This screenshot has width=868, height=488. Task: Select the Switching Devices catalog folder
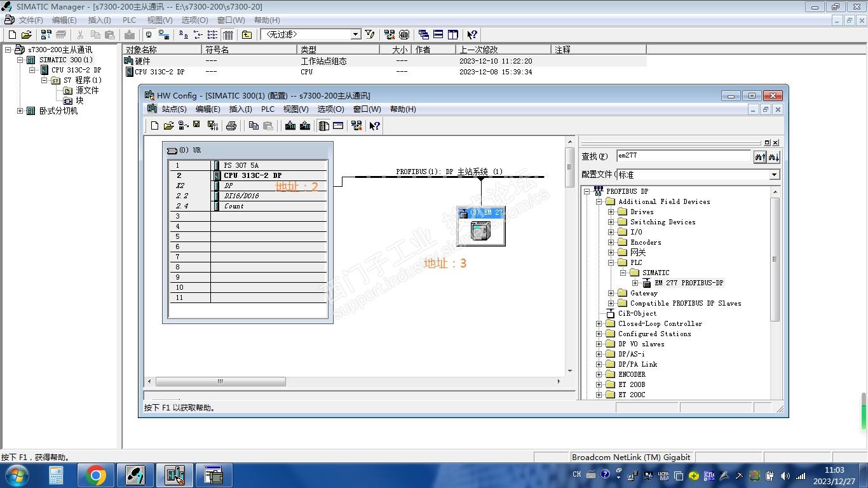663,222
